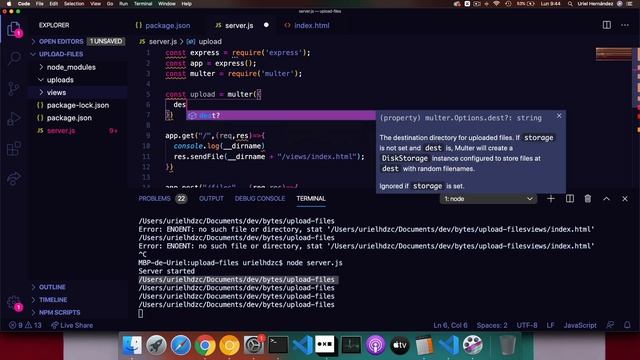The height and width of the screenshot is (360, 640).
Task: Collapse the UPLOAD-FILES folder section
Action: 61,54
